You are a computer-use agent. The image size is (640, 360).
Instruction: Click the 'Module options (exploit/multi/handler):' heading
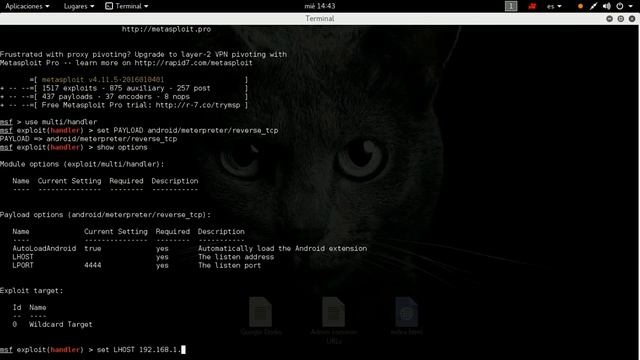(82, 164)
